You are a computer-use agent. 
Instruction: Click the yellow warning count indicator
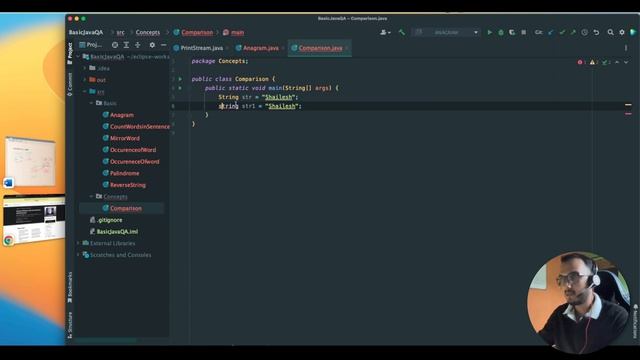pyautogui.click(x=594, y=62)
